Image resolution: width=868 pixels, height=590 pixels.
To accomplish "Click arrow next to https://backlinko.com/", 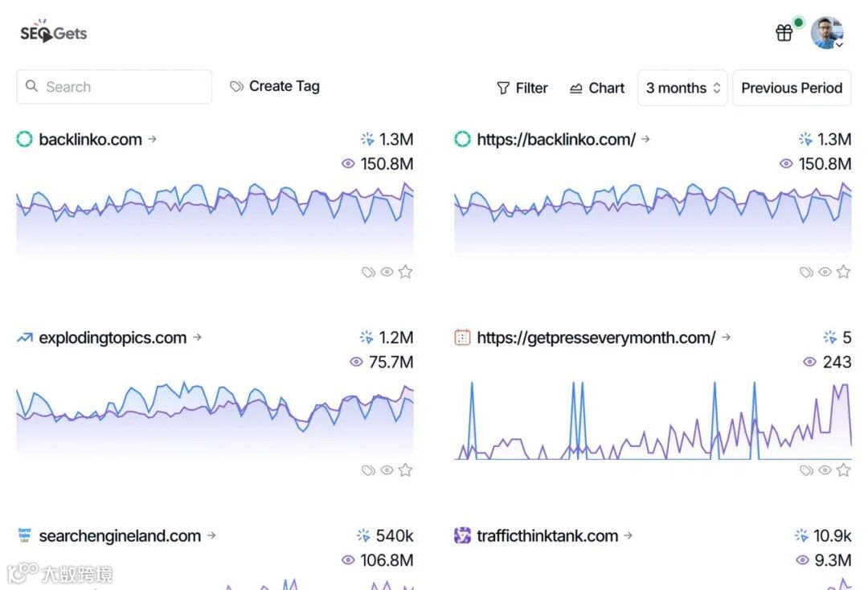I will [x=645, y=139].
